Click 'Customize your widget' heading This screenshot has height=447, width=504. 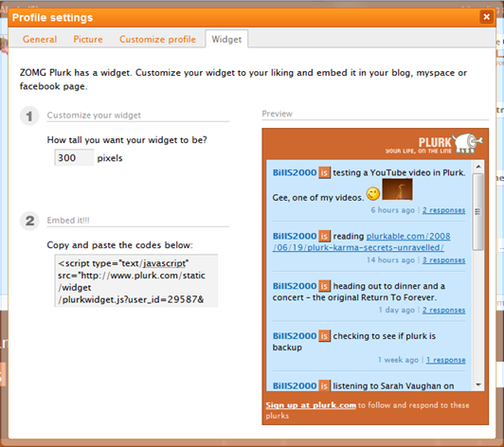[x=94, y=115]
